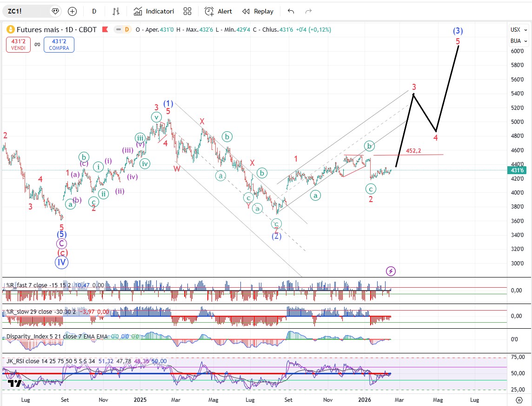Viewport: 532px width, 406px height.
Task: Click the red VENDI sell button
Action: [x=19, y=45]
